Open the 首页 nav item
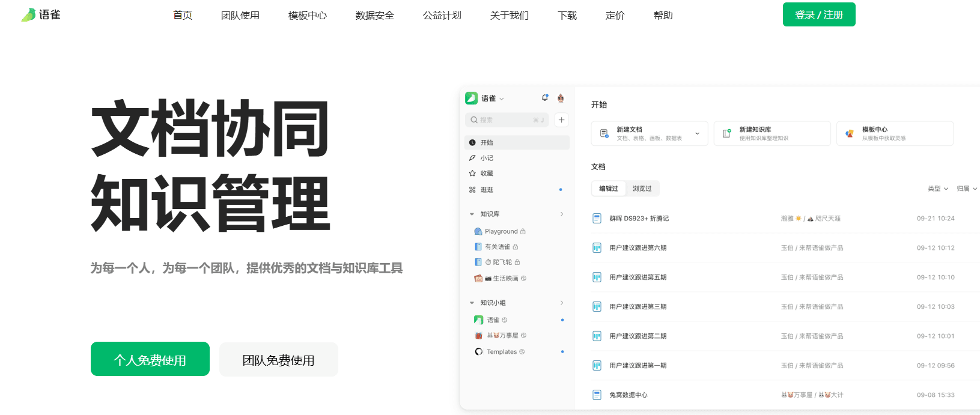The height and width of the screenshot is (415, 980). coord(183,15)
